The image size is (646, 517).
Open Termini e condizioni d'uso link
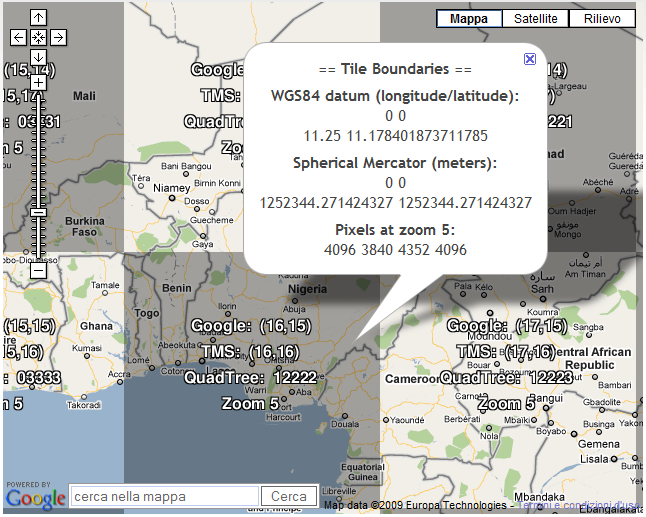[578, 505]
